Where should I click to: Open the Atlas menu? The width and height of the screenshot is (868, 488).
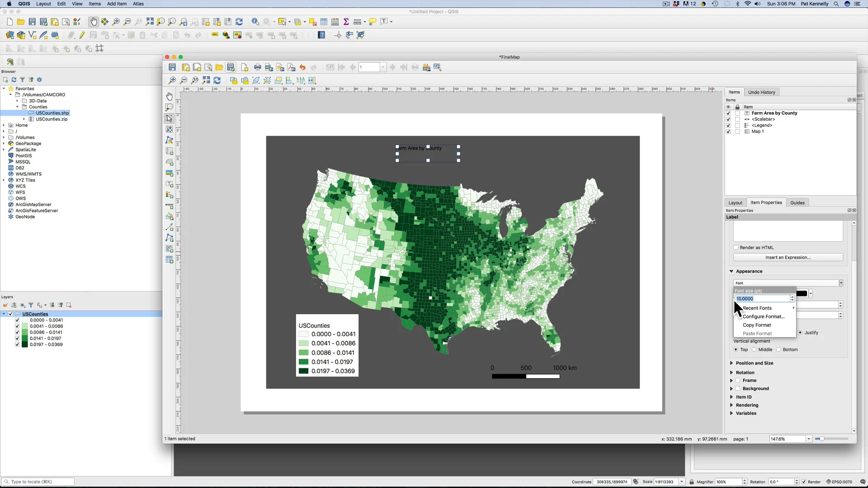pos(138,4)
